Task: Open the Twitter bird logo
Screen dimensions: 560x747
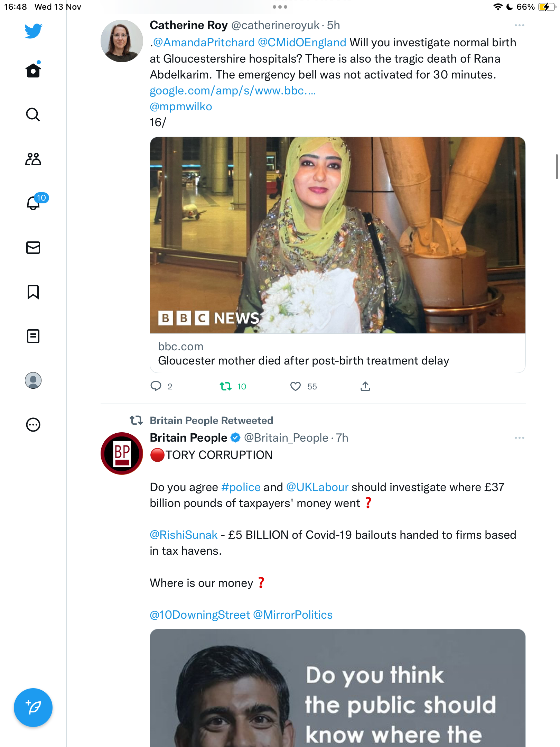Action: (x=33, y=31)
